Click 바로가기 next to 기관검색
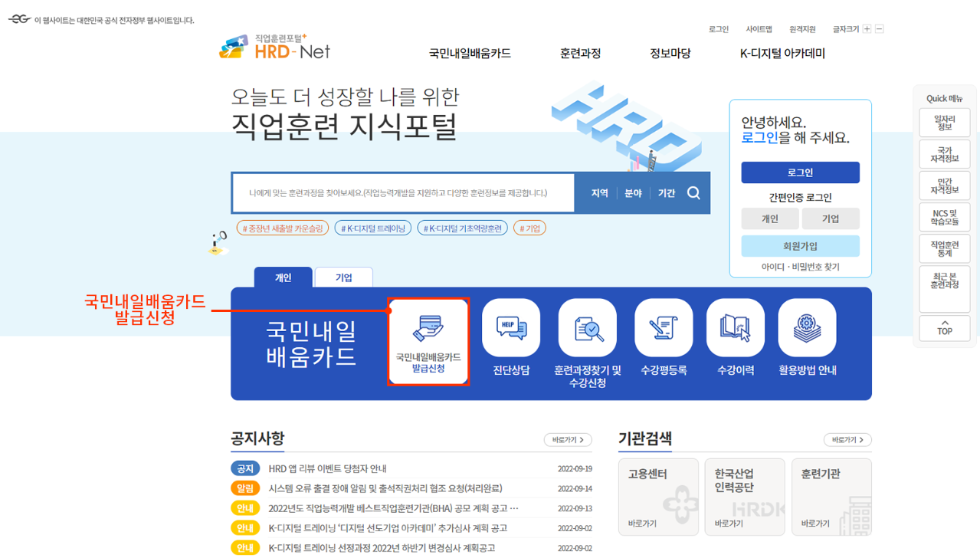Viewport: 980px width, 558px height. pos(847,440)
